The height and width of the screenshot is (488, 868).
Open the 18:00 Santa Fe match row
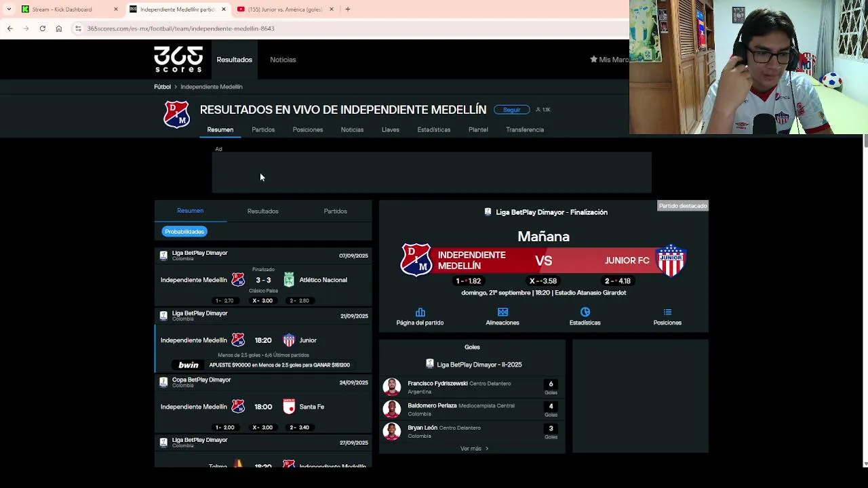coord(263,407)
